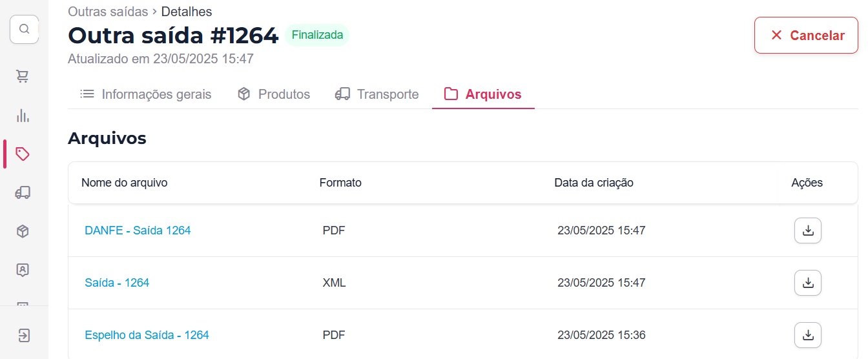Click the search icon in sidebar

24,29
